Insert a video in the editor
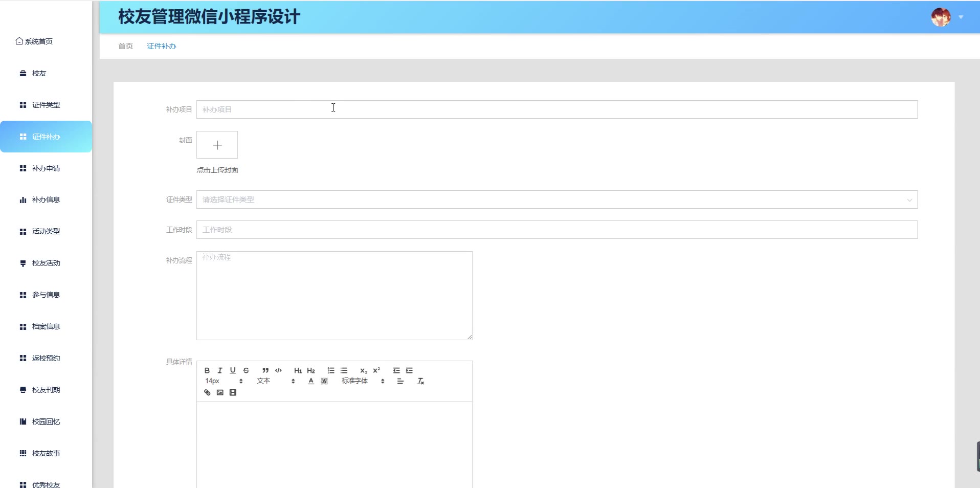This screenshot has height=488, width=980. [233, 392]
